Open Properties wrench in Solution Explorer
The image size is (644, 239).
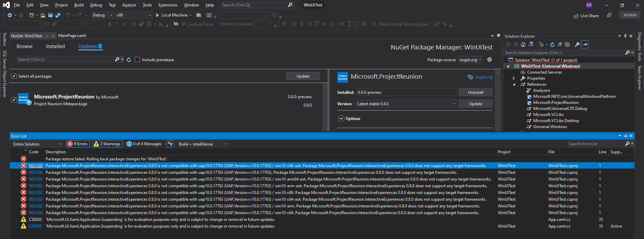click(x=577, y=44)
